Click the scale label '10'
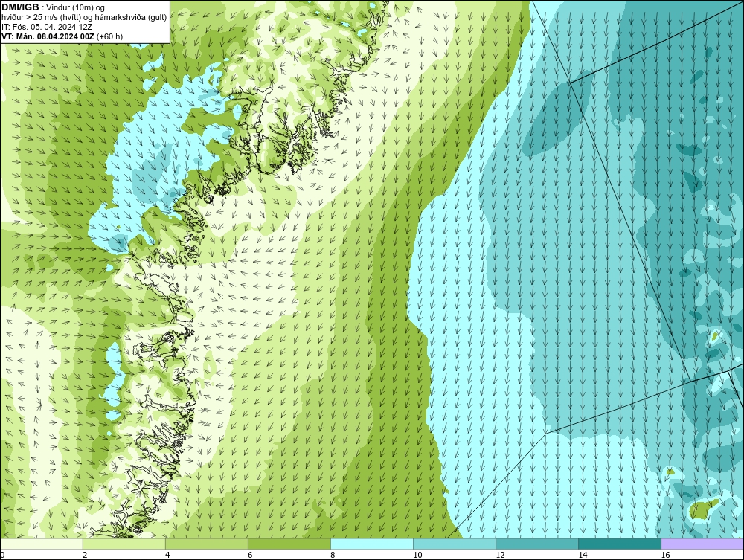Viewport: 744px width, 560px height. [417, 555]
